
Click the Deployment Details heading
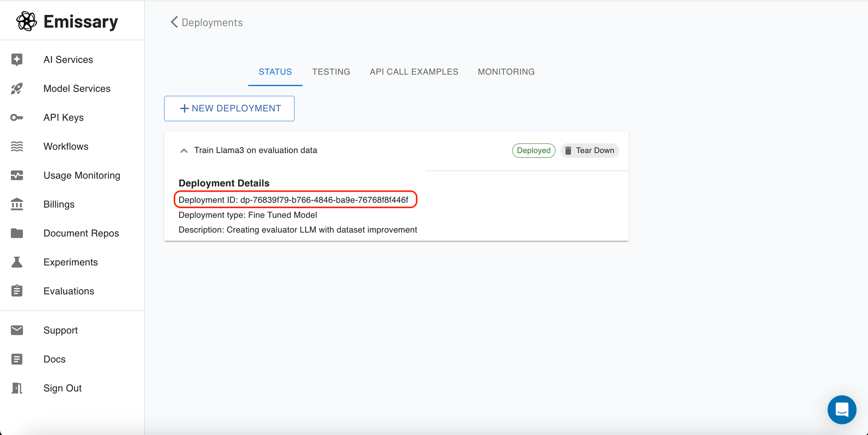click(224, 183)
